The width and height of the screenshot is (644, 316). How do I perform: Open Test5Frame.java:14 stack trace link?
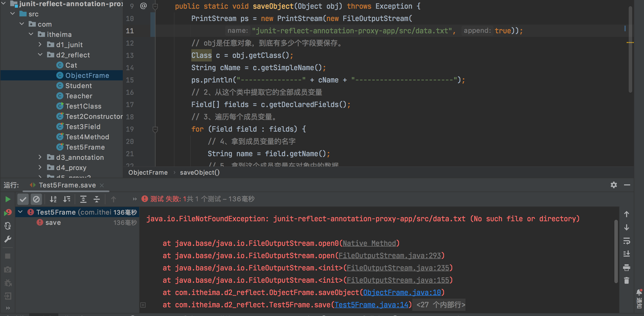pos(371,305)
